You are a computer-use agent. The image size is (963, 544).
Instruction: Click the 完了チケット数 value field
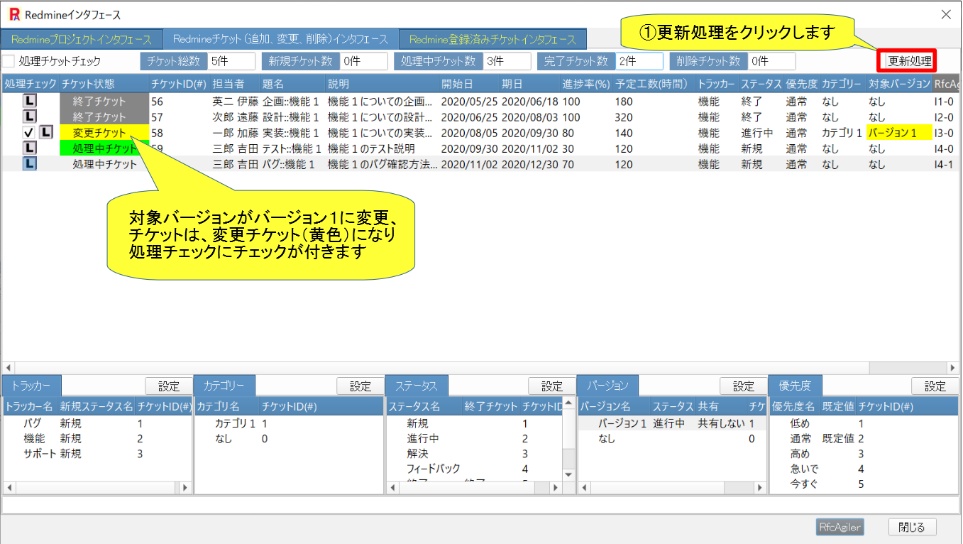[639, 61]
